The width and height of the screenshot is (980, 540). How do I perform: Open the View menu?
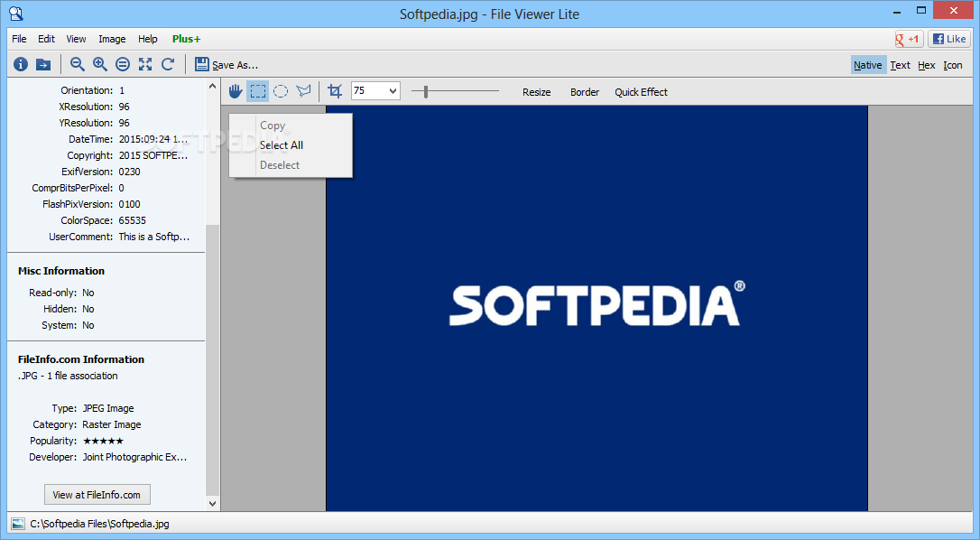(x=76, y=39)
